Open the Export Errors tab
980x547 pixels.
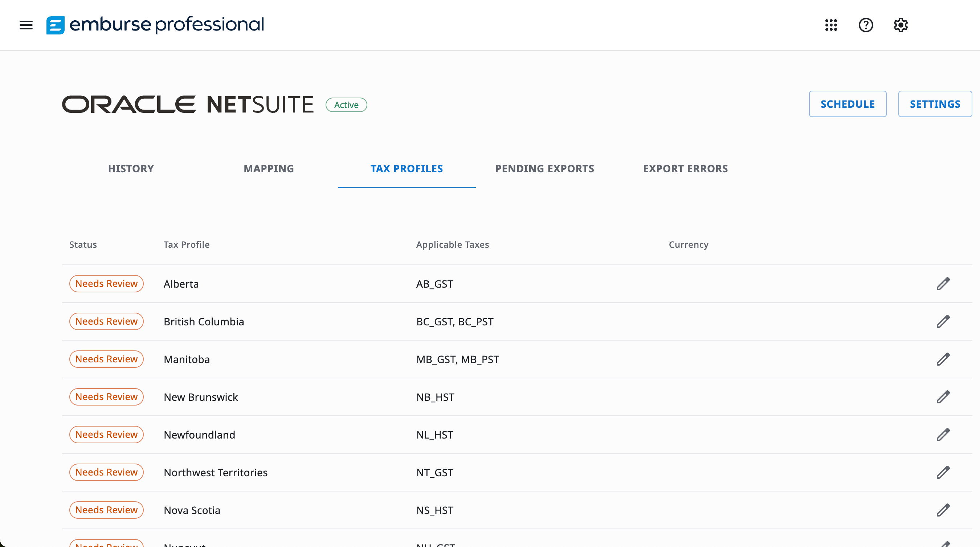685,169
